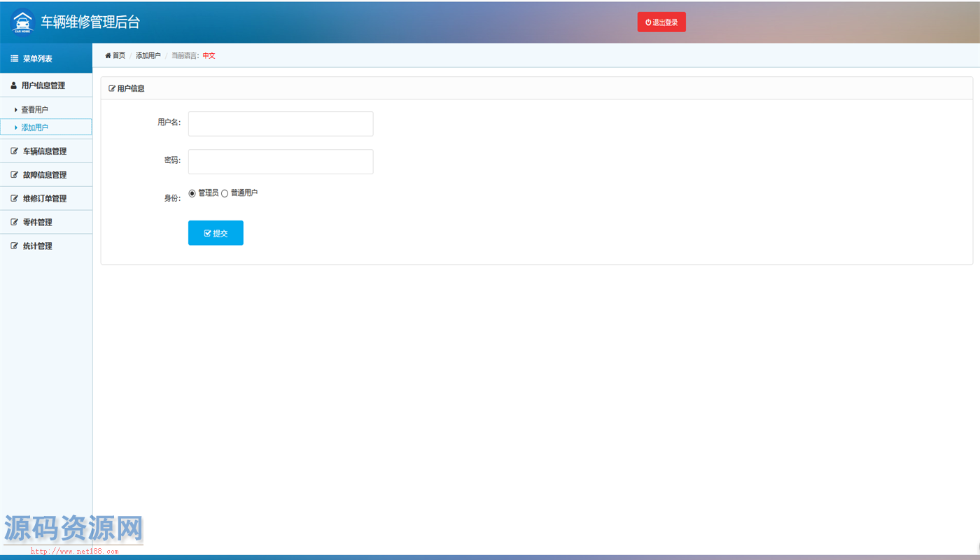Click the 用户名 label text
Viewport: 980px width, 560px height.
[169, 122]
